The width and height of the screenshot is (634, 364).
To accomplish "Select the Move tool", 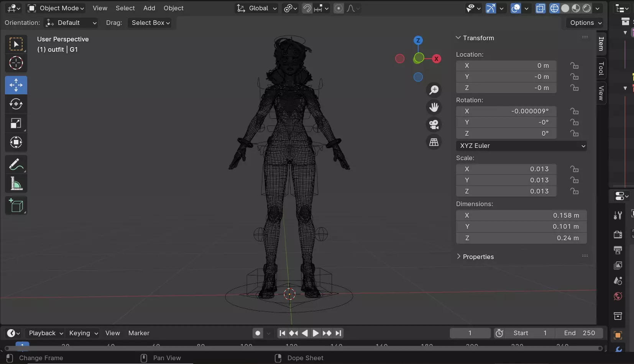I will point(16,85).
